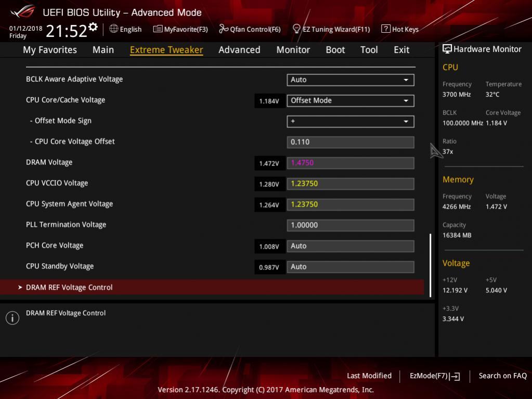Viewport: 532px width, 399px height.
Task: Open the MyFavorite(F3) list icon
Action: tap(158, 29)
